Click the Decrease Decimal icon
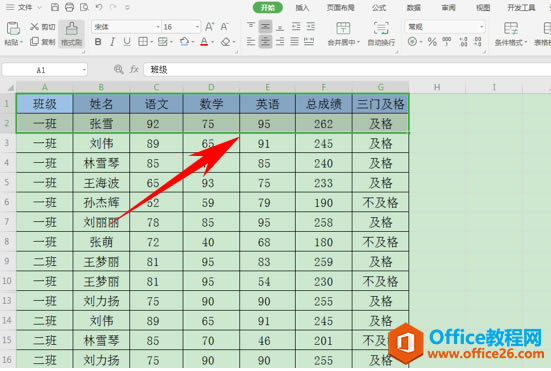The height and width of the screenshot is (371, 551). click(x=478, y=42)
